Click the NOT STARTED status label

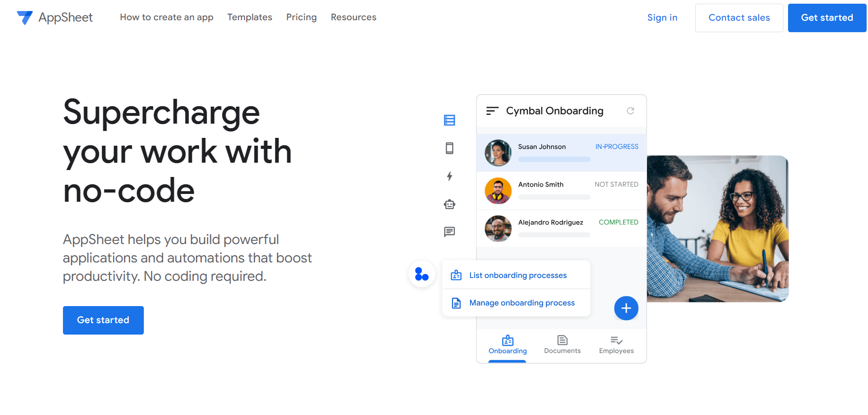click(616, 184)
